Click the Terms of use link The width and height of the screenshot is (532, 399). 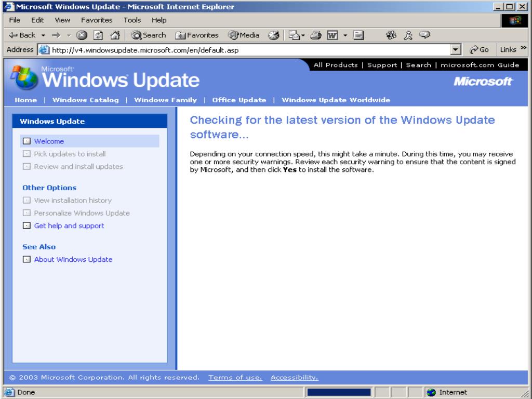235,377
